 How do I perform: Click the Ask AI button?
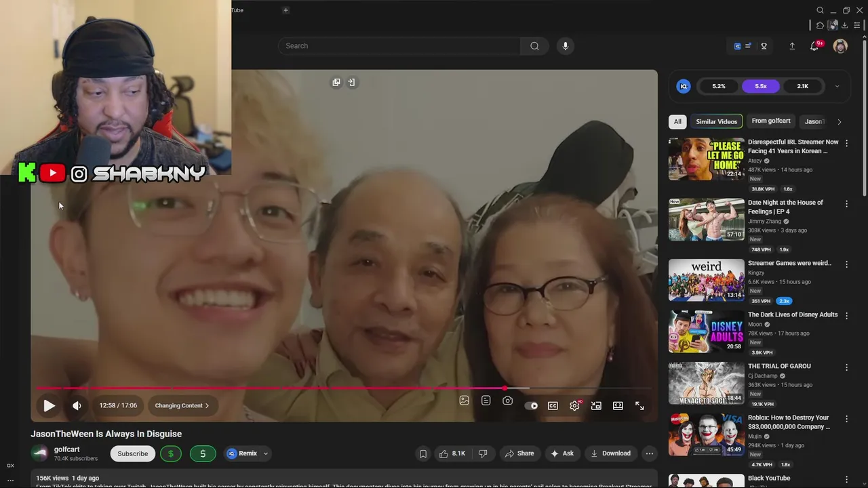pyautogui.click(x=562, y=453)
